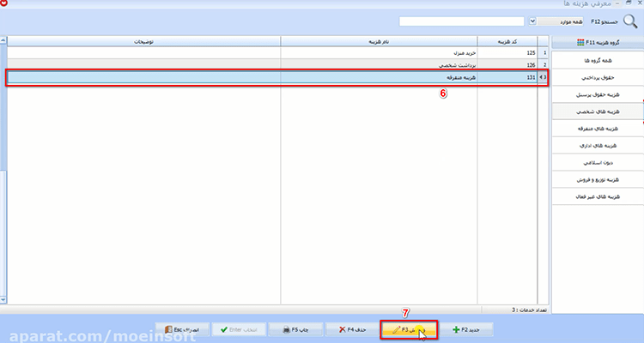Click inside the search text field
Screen dimensions: 644x343
click(461, 21)
